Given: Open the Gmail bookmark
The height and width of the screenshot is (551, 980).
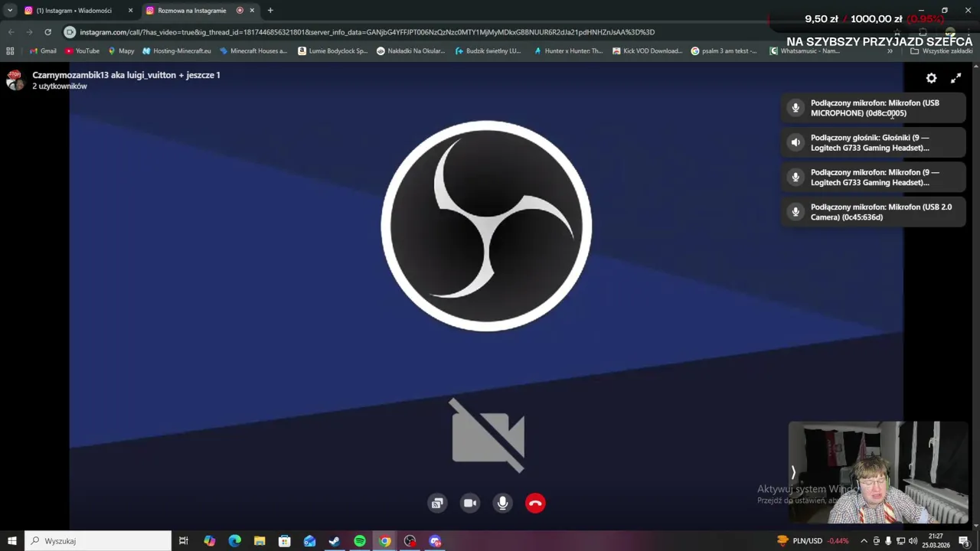Looking at the screenshot, I should tap(43, 51).
